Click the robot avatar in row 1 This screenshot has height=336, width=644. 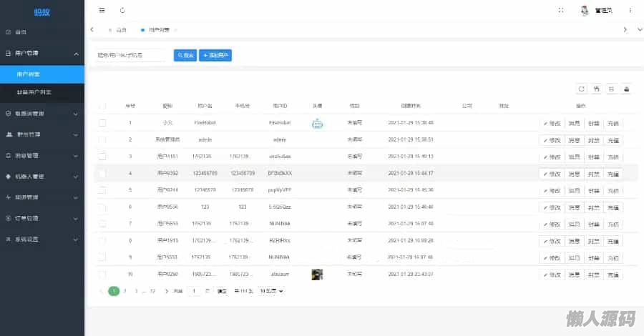(317, 123)
